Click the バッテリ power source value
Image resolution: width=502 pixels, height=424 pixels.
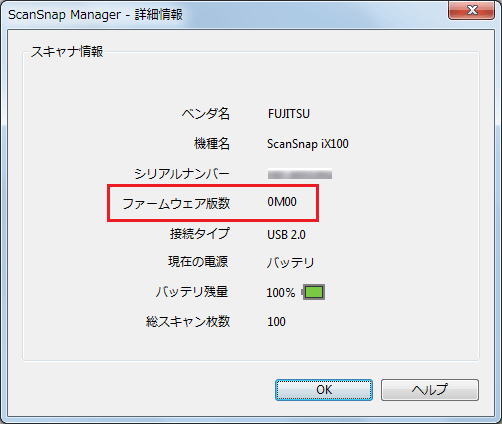coord(290,263)
